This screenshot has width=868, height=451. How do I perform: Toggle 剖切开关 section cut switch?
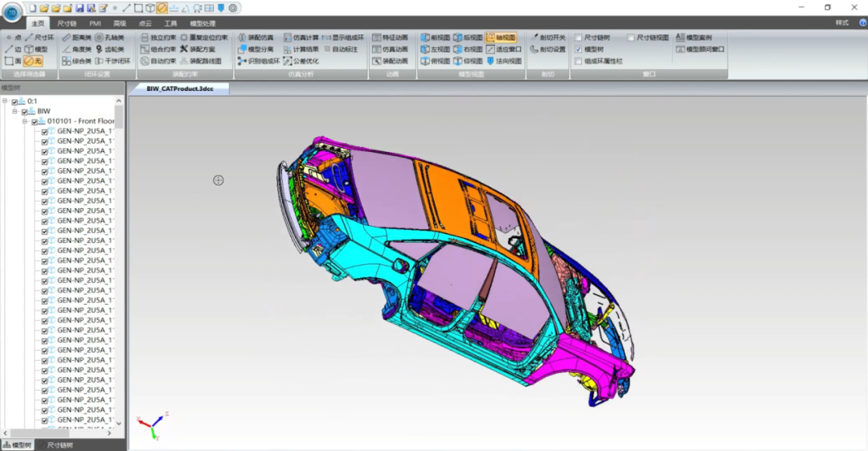tap(548, 38)
